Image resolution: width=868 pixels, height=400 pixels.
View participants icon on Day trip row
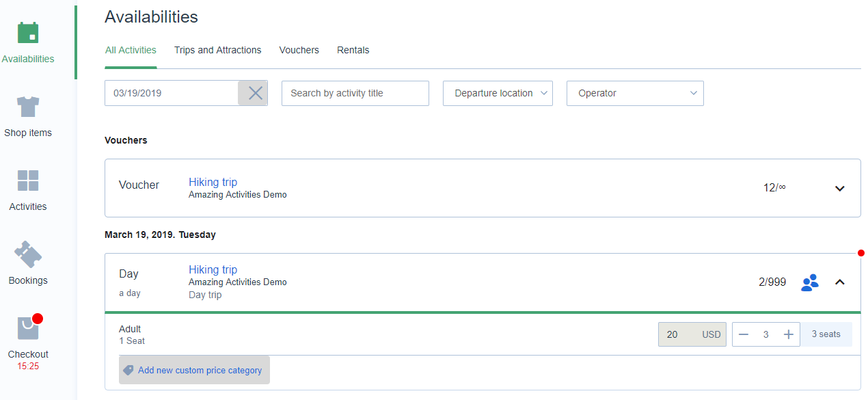810,282
